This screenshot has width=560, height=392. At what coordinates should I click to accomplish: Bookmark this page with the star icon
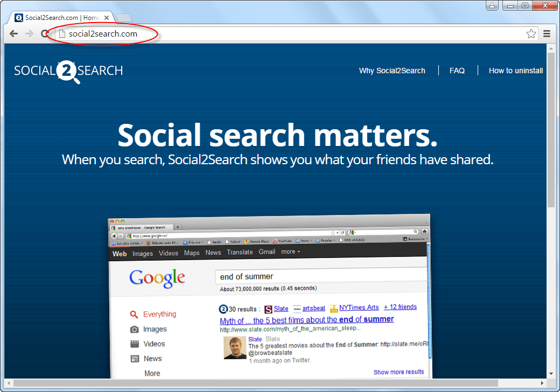(x=531, y=33)
